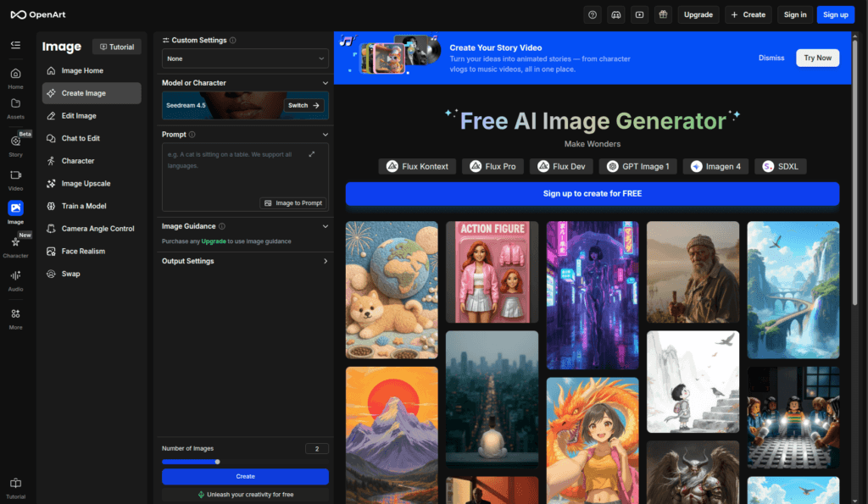The height and width of the screenshot is (504, 868).
Task: Dismiss the Story Video banner
Action: [x=771, y=58]
